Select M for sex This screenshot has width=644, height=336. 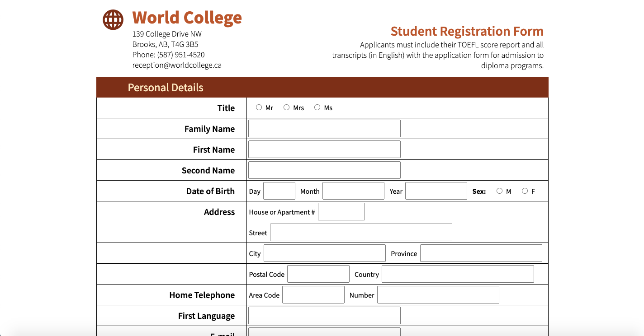coord(499,191)
